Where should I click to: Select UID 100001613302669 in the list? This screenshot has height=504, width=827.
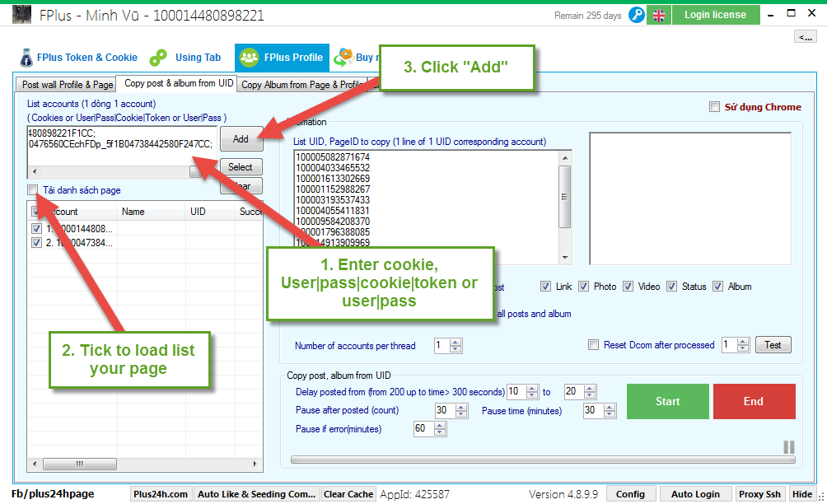click(333, 179)
